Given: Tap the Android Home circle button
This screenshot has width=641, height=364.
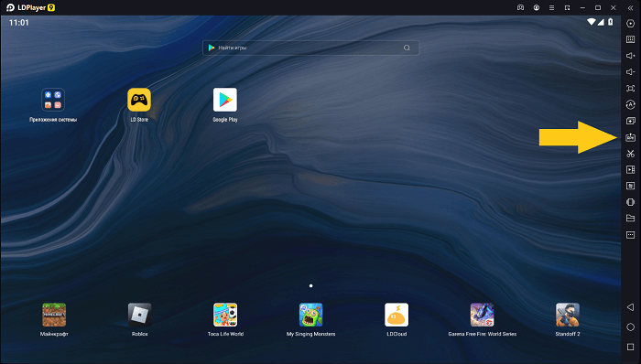Looking at the screenshot, I should 630,327.
